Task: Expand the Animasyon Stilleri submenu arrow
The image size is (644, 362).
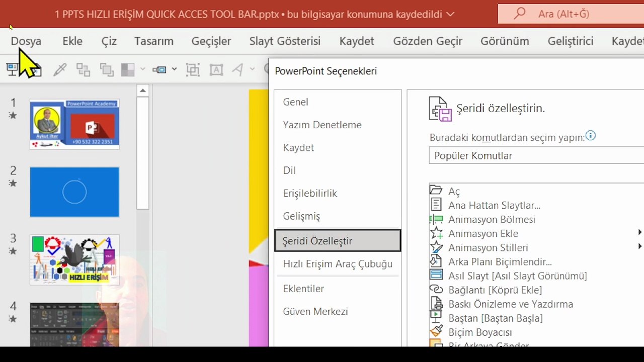Action: 640,246
